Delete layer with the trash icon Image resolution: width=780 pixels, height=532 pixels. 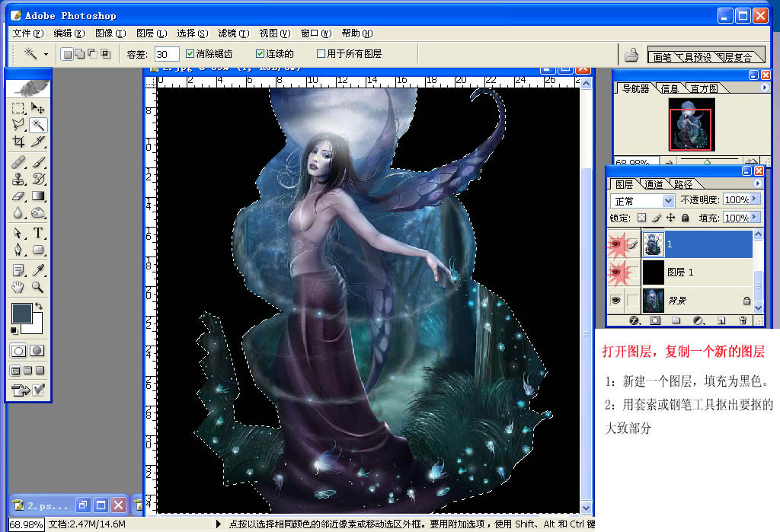click(x=743, y=320)
